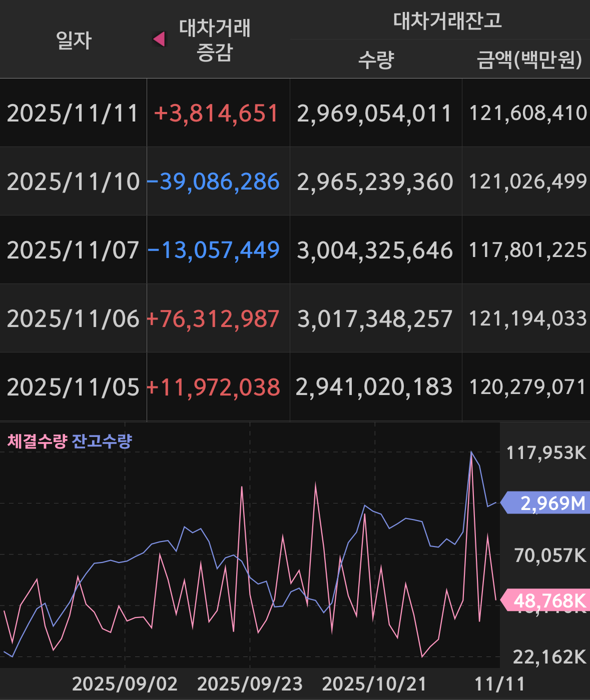590x700 pixels.
Task: Click the 11/11 chart date label
Action: click(499, 684)
